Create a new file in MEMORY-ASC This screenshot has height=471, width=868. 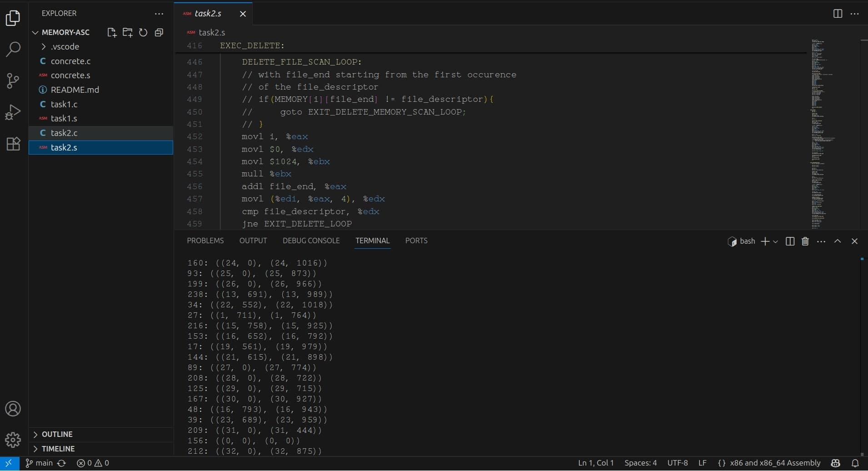pyautogui.click(x=112, y=32)
